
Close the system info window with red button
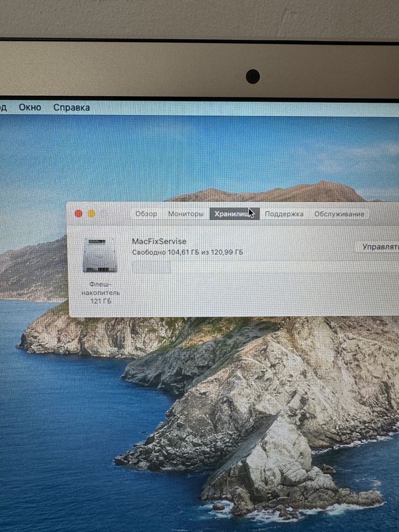click(x=78, y=213)
